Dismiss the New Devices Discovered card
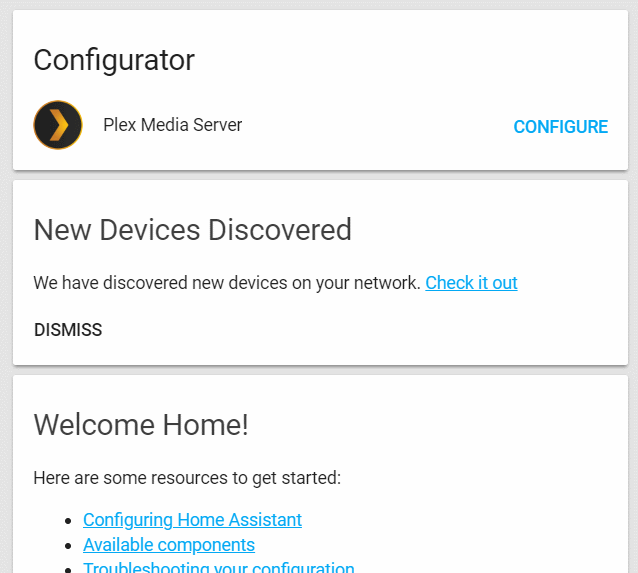The width and height of the screenshot is (638, 573). 68,330
